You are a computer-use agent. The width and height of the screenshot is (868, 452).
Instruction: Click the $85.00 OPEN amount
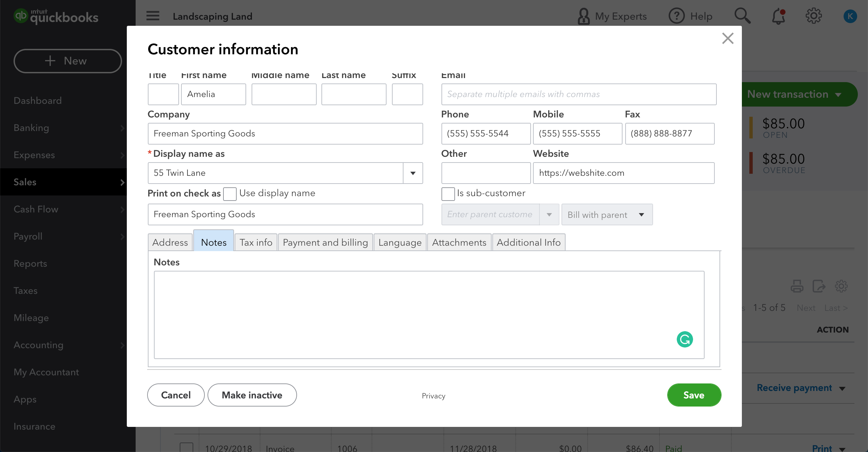[x=783, y=124]
